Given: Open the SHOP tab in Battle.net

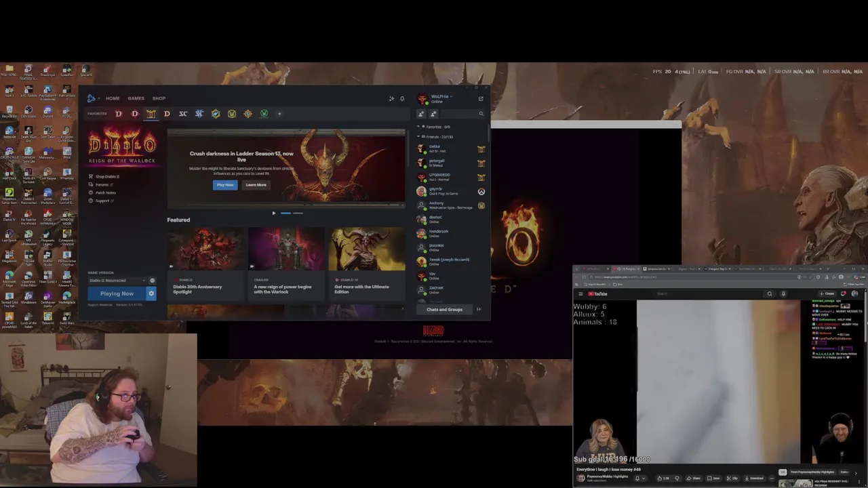Looking at the screenshot, I should (x=159, y=98).
